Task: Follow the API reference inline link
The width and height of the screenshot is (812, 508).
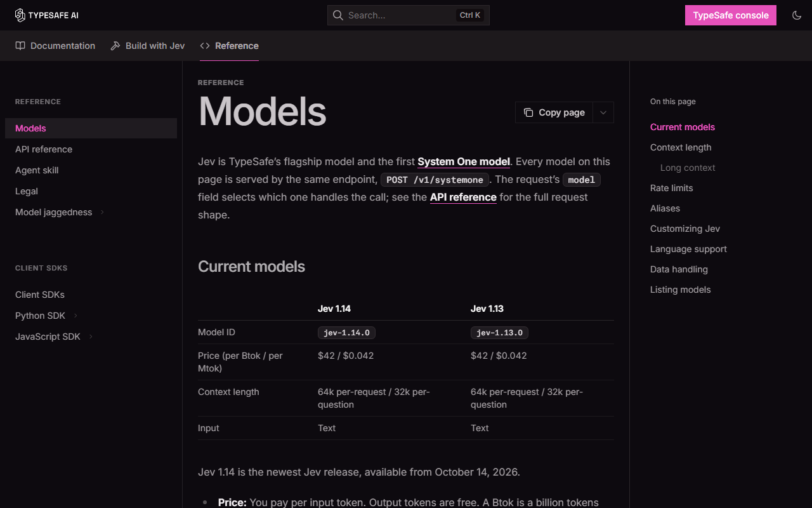Action: pyautogui.click(x=463, y=197)
